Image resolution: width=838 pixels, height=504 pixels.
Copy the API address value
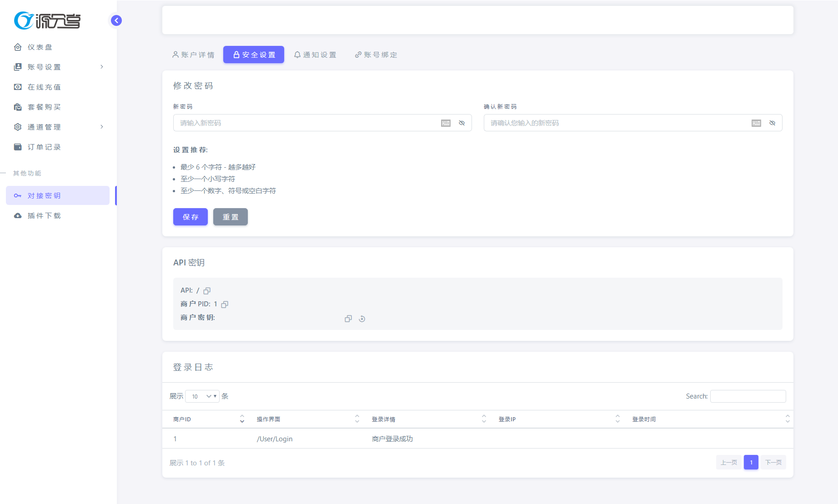coord(207,291)
